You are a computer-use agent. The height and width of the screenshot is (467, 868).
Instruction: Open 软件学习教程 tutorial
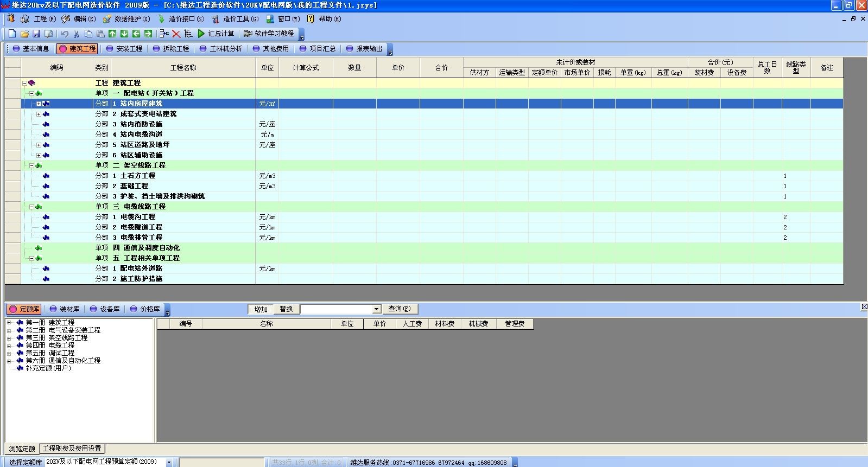click(269, 34)
